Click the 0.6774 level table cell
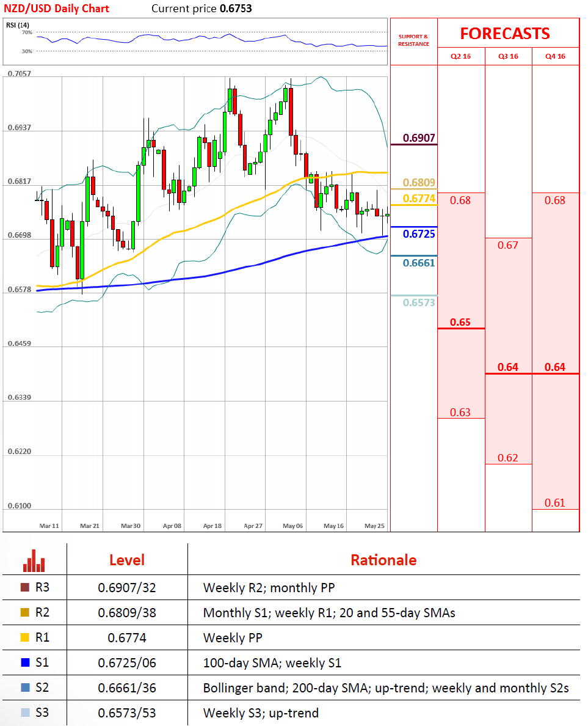This screenshot has height=726, width=588. click(x=127, y=638)
